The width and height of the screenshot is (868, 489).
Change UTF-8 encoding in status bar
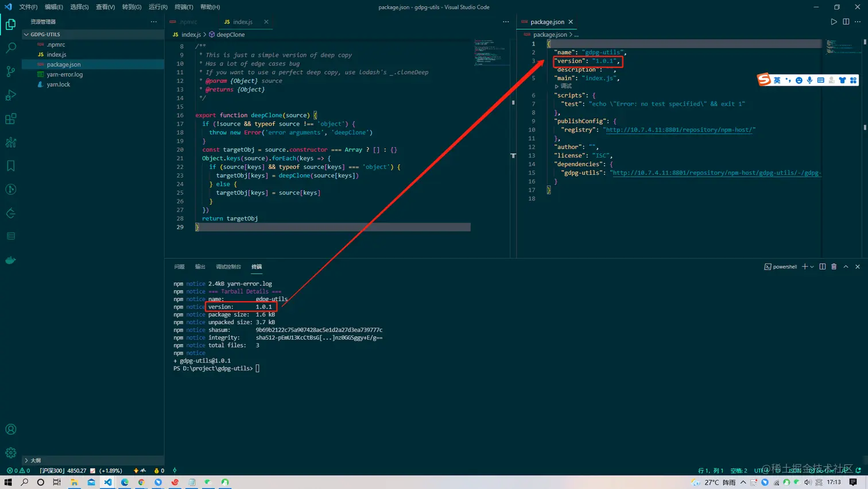click(762, 471)
